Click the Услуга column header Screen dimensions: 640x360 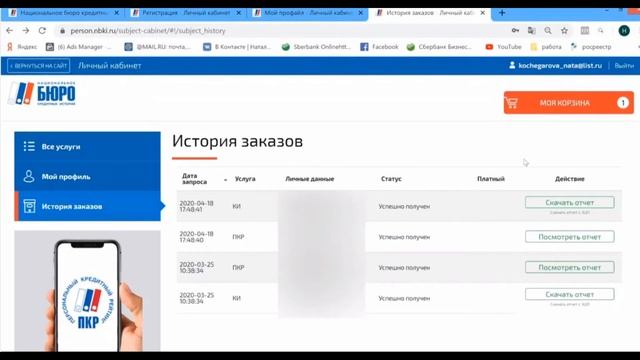point(245,179)
